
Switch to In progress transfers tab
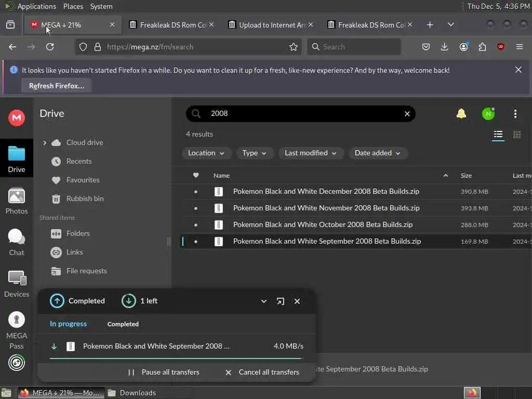(x=68, y=324)
